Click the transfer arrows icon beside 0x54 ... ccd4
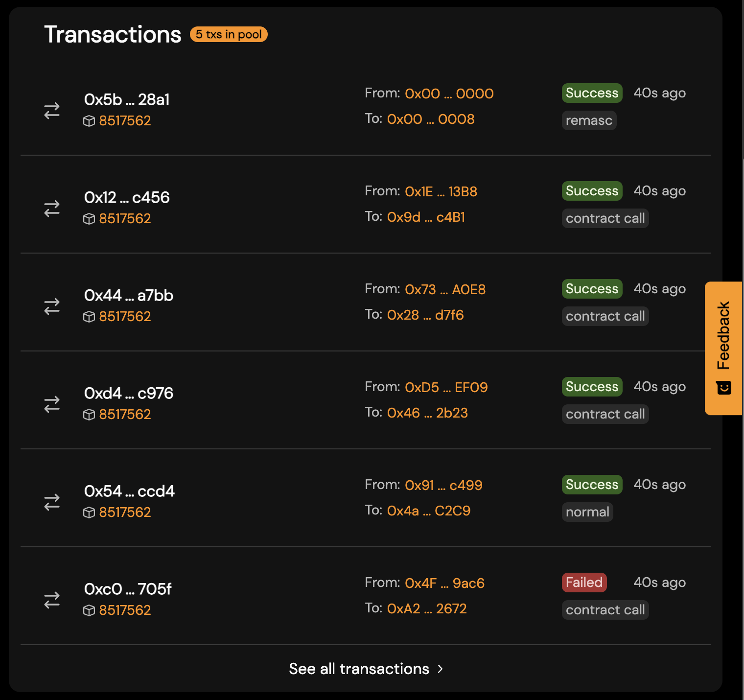 tap(52, 502)
